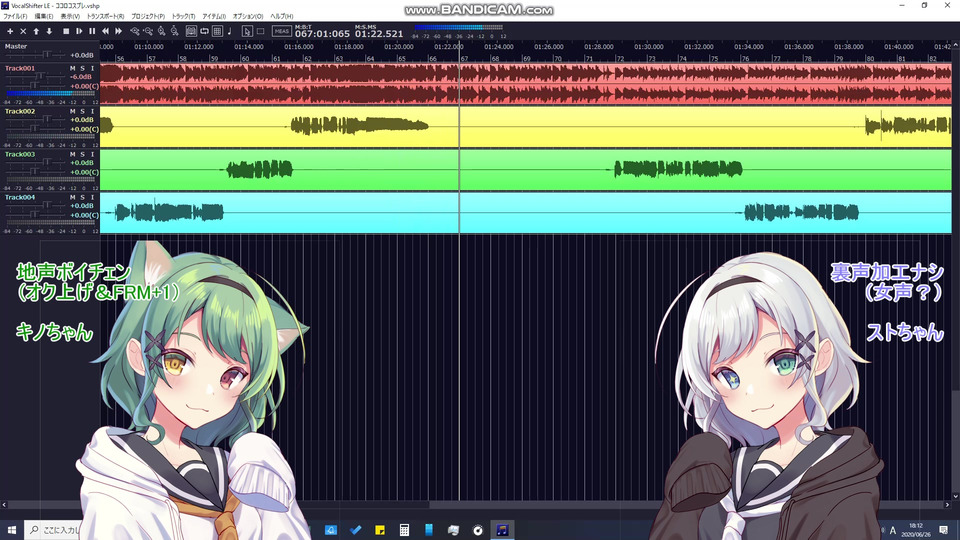960x540 pixels.
Task: Solo Track001 with its S button
Action: tap(83, 69)
